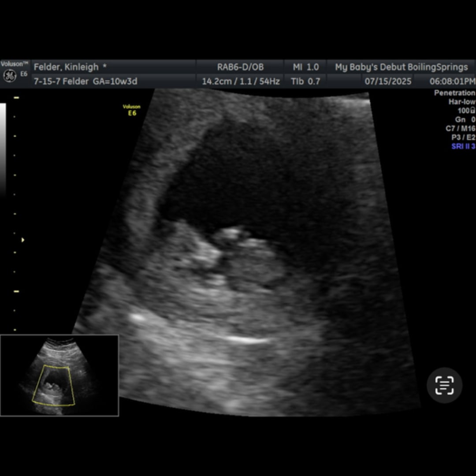Select the RAB6-D/OB probe label
This screenshot has height=476, width=476.
tap(240, 67)
